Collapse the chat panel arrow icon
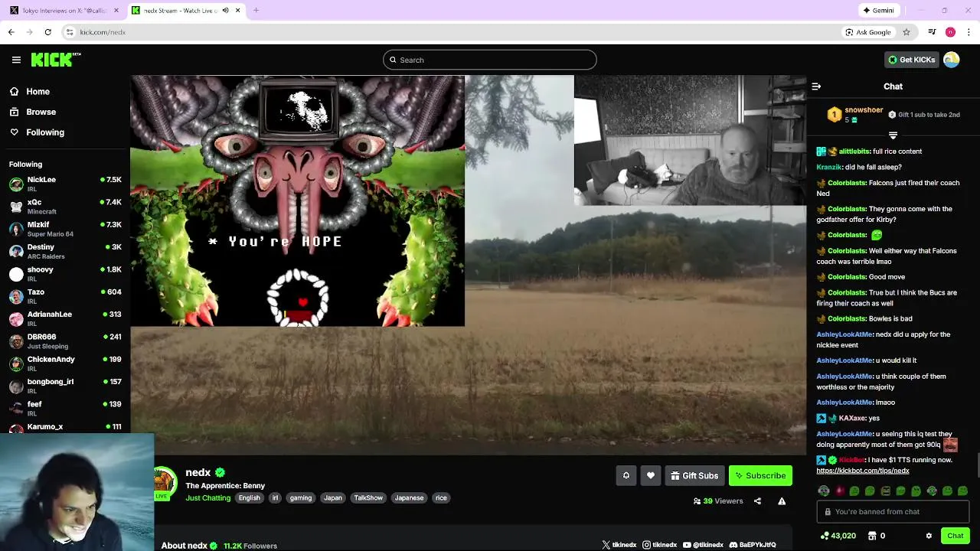The height and width of the screenshot is (551, 980). tap(816, 86)
